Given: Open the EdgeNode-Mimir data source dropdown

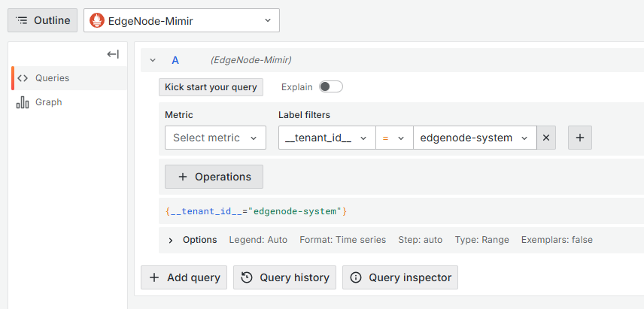Looking at the screenshot, I should (181, 21).
